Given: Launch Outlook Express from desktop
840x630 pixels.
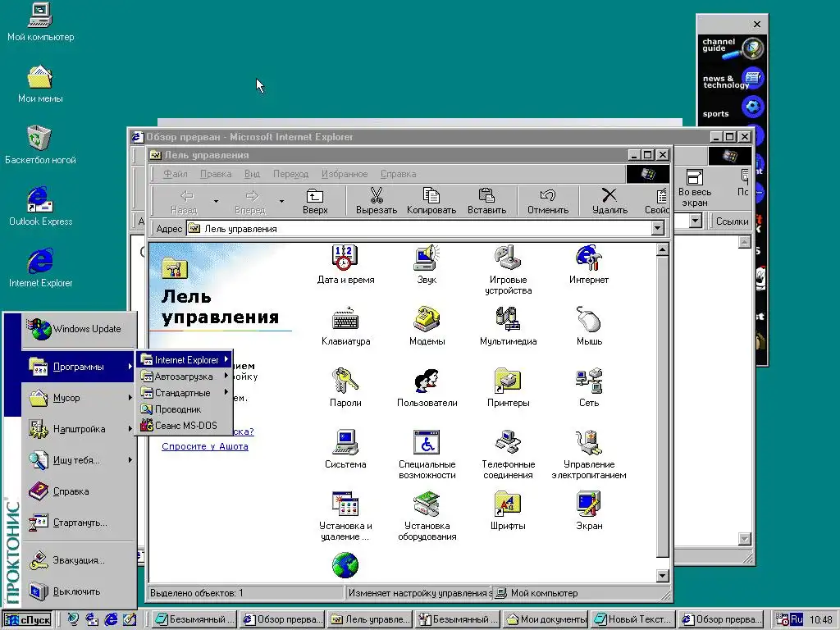Looking at the screenshot, I should pos(40,207).
